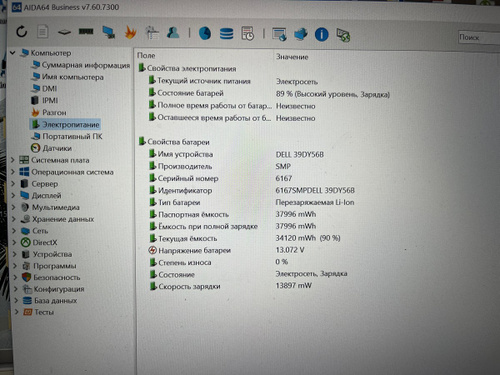Collapse the Компьютер tree node
Image resolution: width=500 pixels, height=375 pixels.
(x=13, y=53)
